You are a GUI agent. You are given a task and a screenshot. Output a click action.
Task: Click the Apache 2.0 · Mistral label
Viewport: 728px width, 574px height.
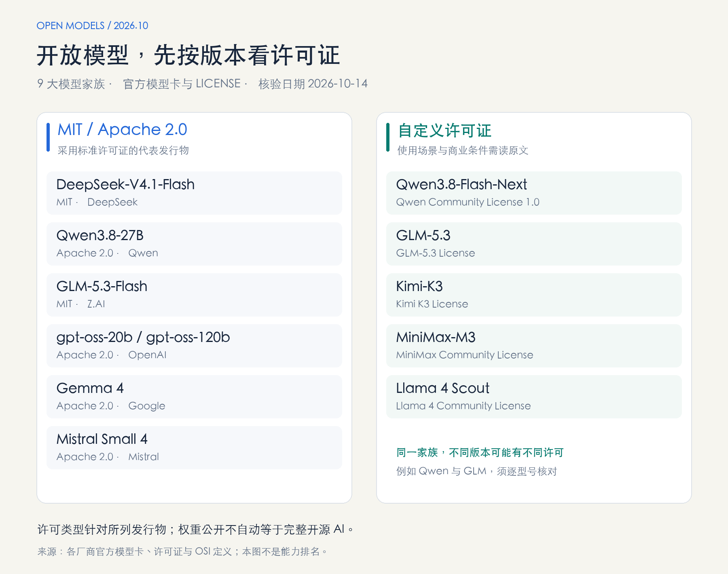tap(108, 457)
